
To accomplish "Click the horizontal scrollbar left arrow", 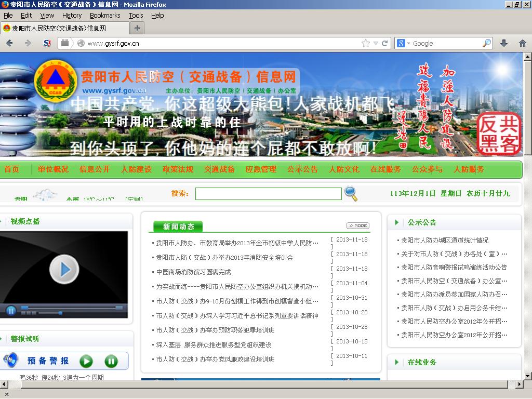I will 4,384.
